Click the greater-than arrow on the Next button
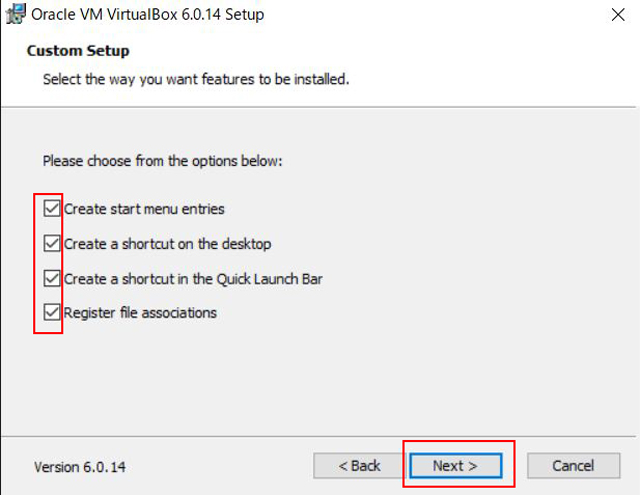Viewport: 640px width, 495px height. 473,466
